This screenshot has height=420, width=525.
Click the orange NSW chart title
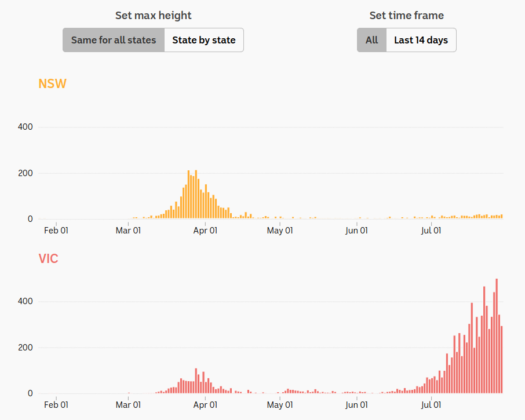pos(53,83)
